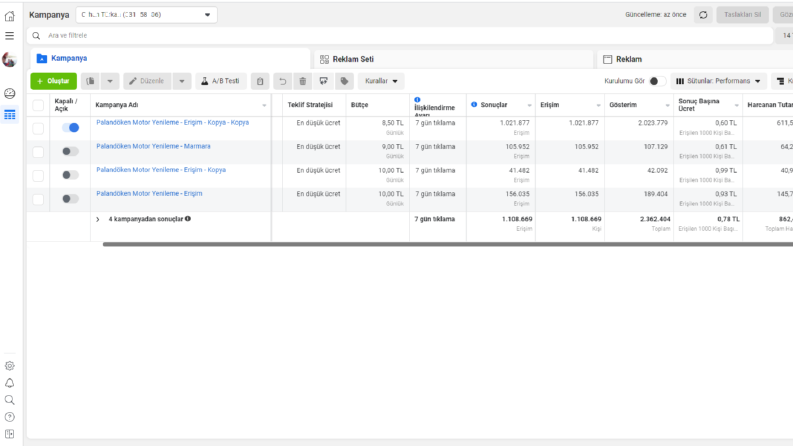Open the home icon in the sidebar
The height and width of the screenshot is (446, 793).
click(x=10, y=16)
